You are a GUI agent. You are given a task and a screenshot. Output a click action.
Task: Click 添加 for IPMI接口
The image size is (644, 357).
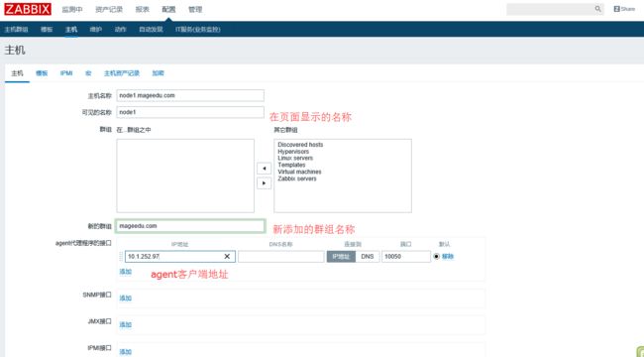tap(125, 352)
